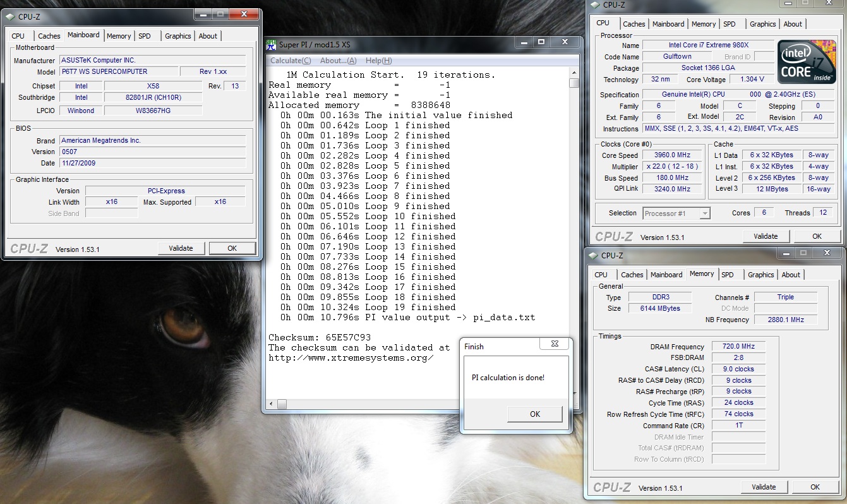Select About tab in processor CPU-Z window
Image resolution: width=847 pixels, height=504 pixels.
(x=793, y=24)
